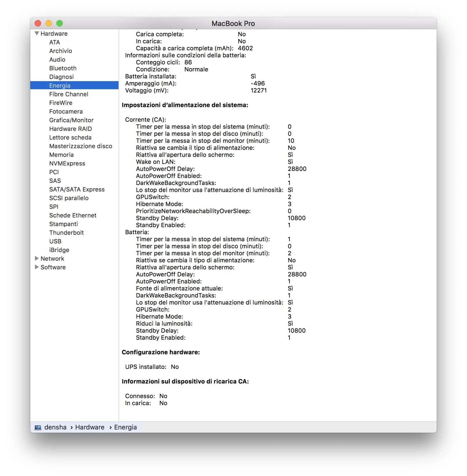Expand the Software section triangle
This screenshot has width=467, height=476.
(x=37, y=267)
